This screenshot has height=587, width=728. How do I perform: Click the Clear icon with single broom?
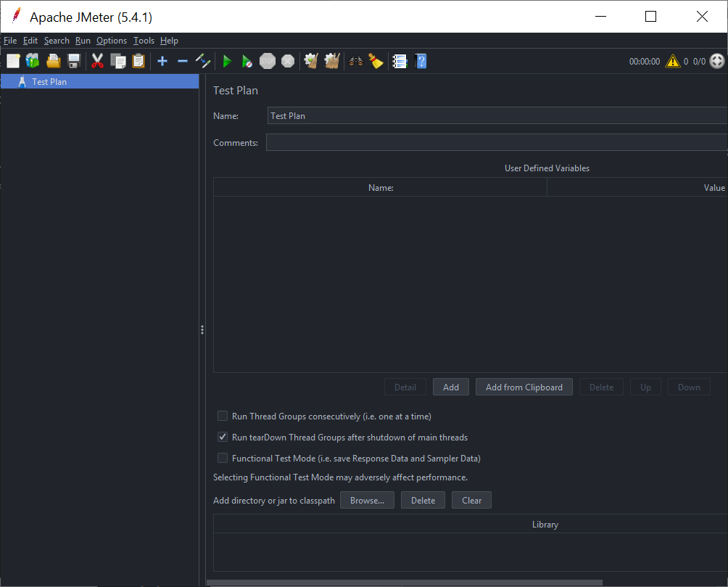311,61
